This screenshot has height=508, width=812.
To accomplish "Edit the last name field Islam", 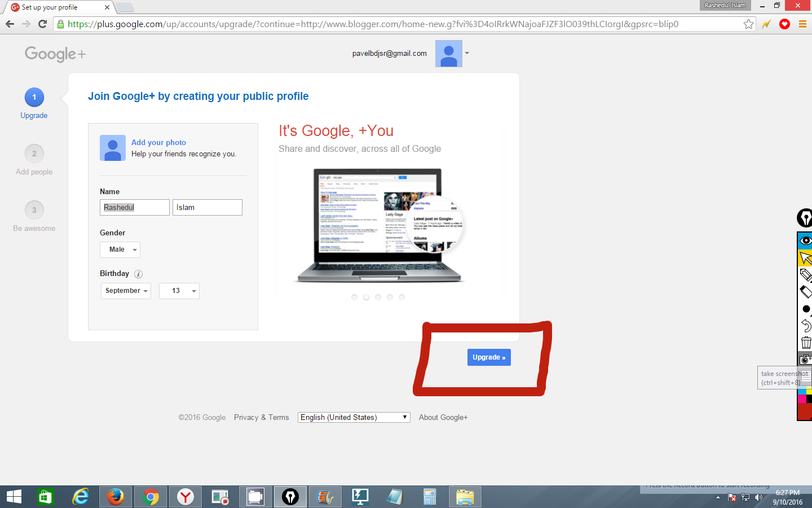I will (x=208, y=207).
